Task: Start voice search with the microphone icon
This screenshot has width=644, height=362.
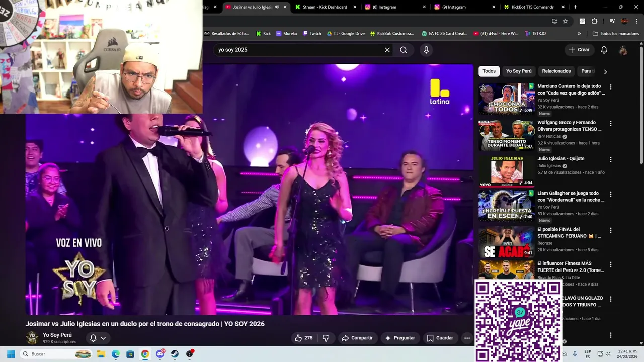Action: pos(426,50)
